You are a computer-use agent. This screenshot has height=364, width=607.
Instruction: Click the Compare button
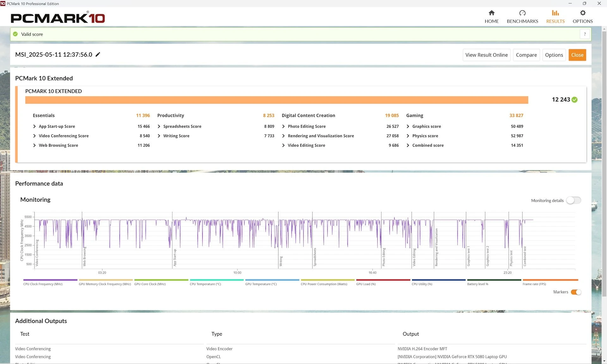[526, 55]
